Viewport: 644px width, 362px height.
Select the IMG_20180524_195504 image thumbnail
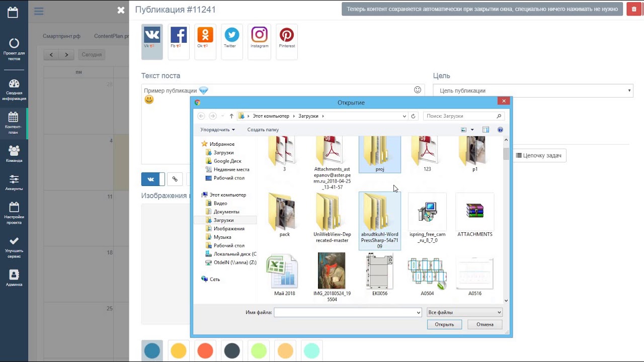(332, 278)
